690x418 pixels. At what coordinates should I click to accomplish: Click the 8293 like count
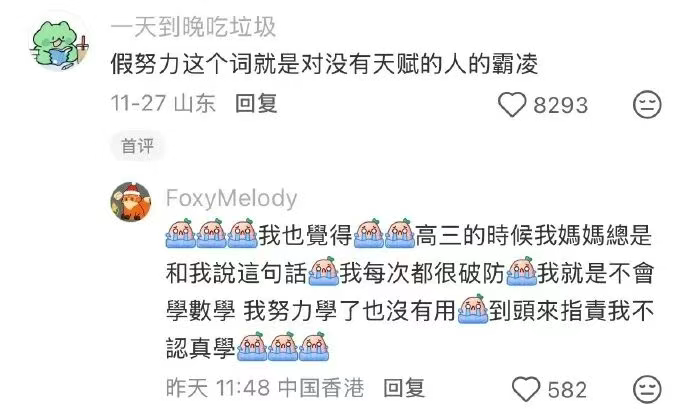pos(561,105)
